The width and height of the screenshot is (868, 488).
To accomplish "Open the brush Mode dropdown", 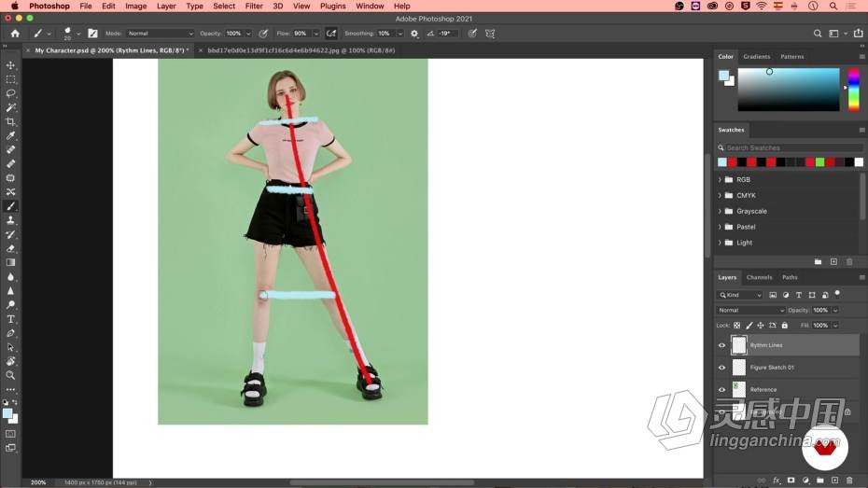I will coord(160,34).
